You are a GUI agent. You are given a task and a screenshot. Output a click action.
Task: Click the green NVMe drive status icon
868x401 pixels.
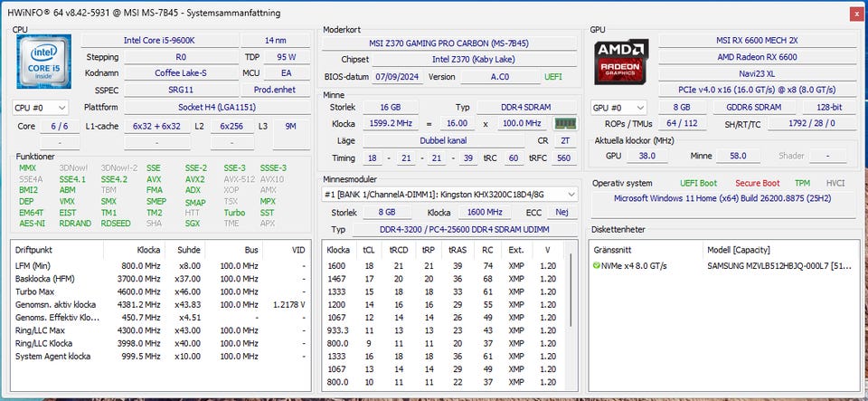coord(596,266)
